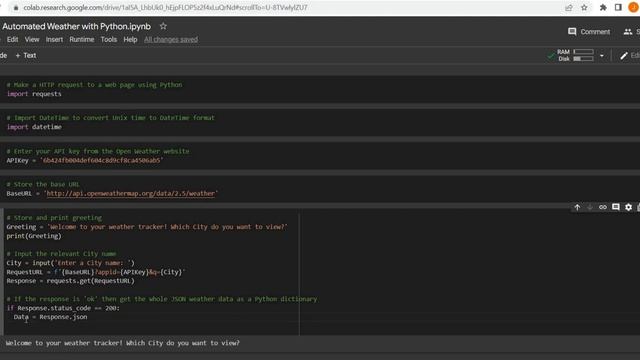Viewport: 640px width, 360px height.
Task: Click the Greeting string assignment line
Action: [x=147, y=227]
